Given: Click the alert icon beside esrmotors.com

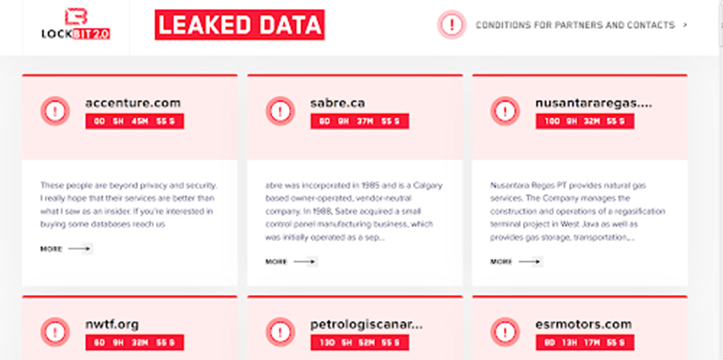Looking at the screenshot, I should (x=505, y=332).
